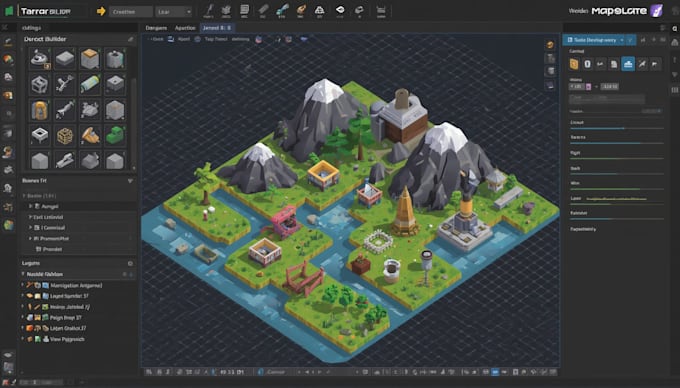Select the blue brush tool in top toolbar

282,11
